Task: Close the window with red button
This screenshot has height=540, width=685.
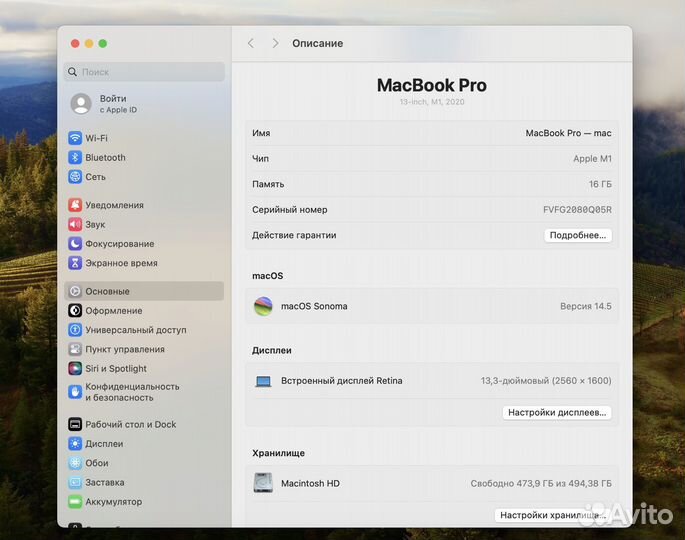Action: [x=75, y=43]
